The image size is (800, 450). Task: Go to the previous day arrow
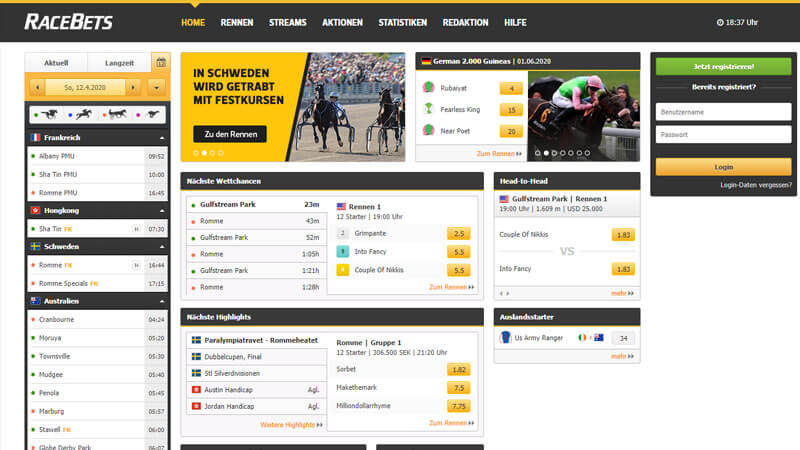point(38,87)
